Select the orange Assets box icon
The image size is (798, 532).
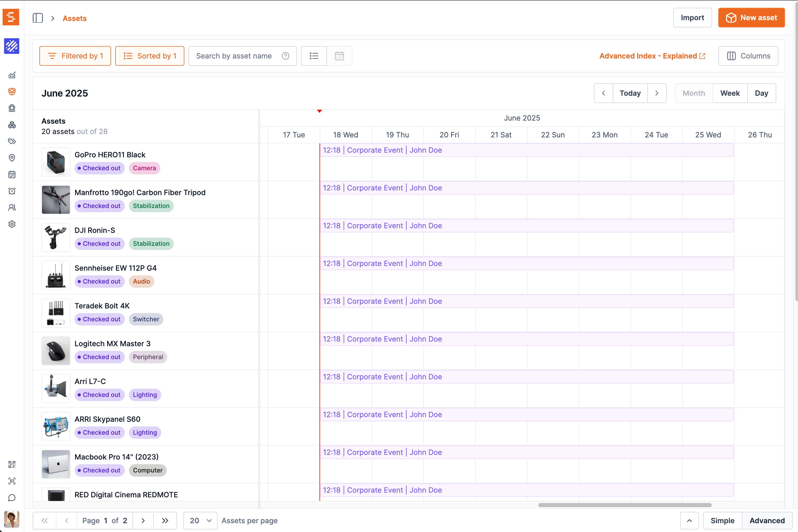pyautogui.click(x=12, y=92)
